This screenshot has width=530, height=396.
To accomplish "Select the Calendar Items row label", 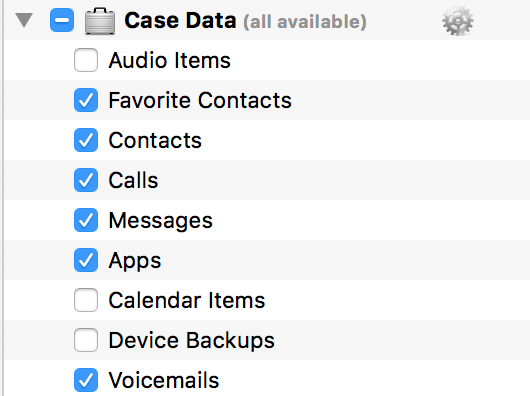I will [187, 300].
